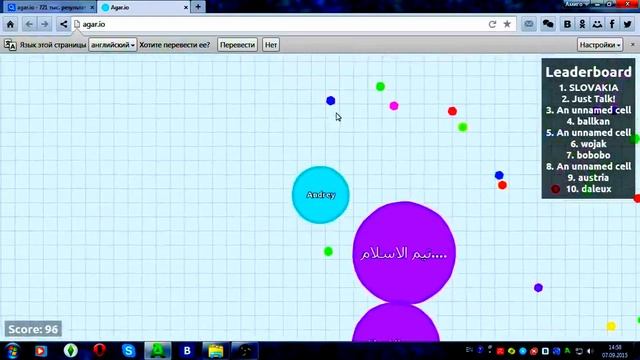
Task: Click the Нет button
Action: click(271, 45)
